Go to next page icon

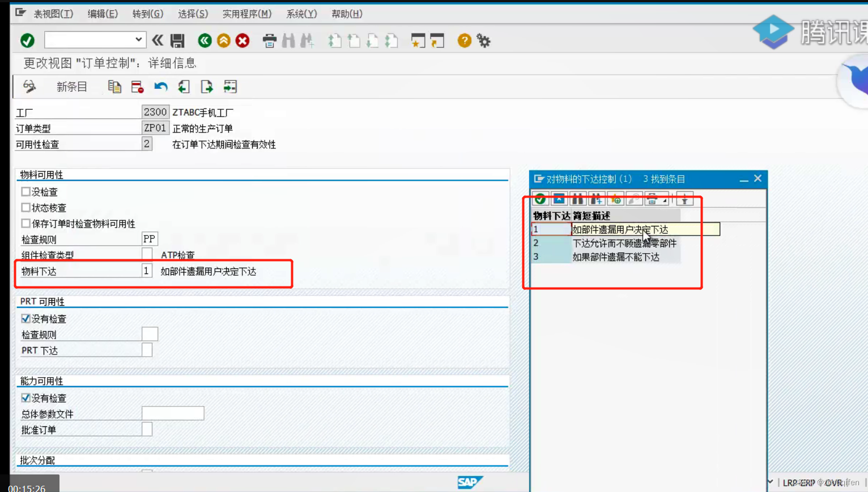(373, 40)
